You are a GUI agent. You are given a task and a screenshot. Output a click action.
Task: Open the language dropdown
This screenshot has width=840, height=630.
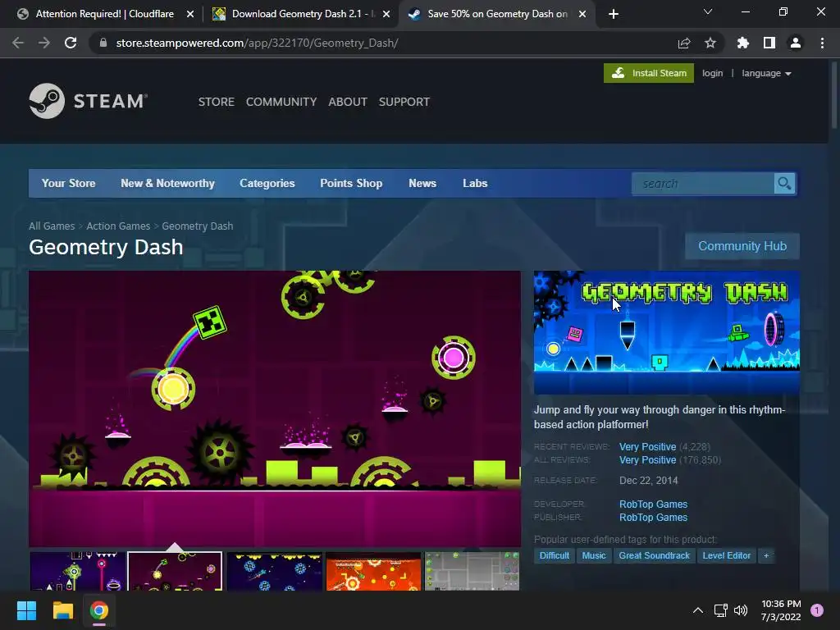(x=766, y=73)
